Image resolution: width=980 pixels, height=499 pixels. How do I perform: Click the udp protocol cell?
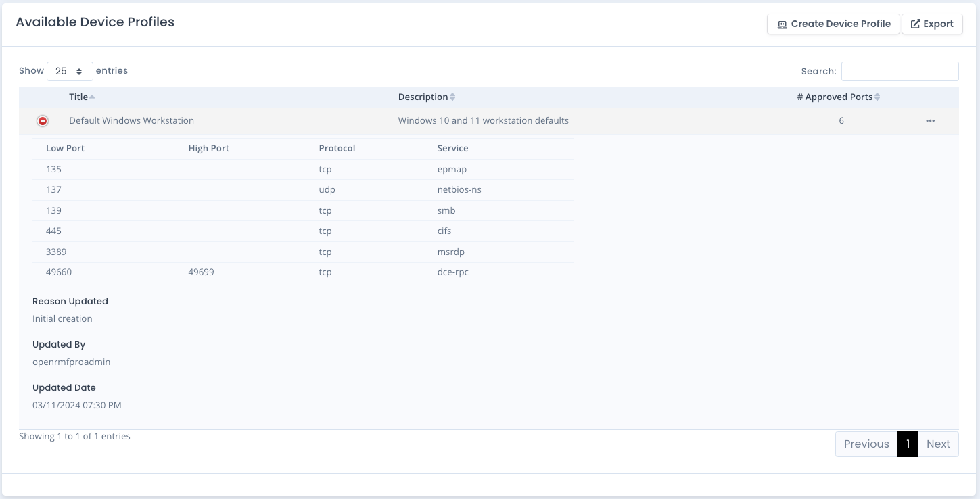pos(327,189)
